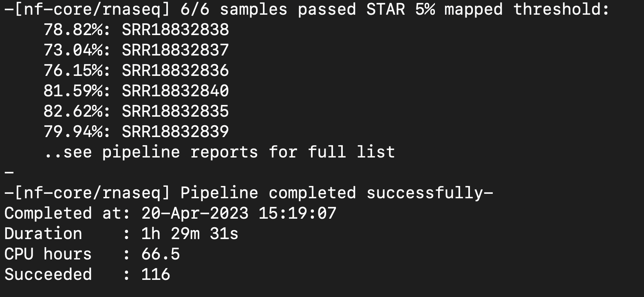This screenshot has width=644, height=297.
Task: Click the sample ID SRR18832837
Action: (175, 50)
